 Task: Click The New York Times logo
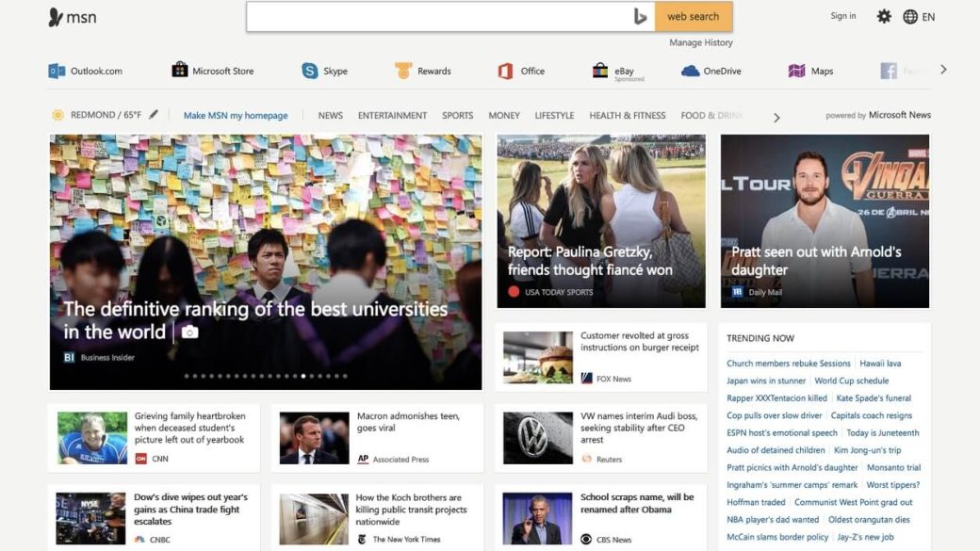click(362, 539)
